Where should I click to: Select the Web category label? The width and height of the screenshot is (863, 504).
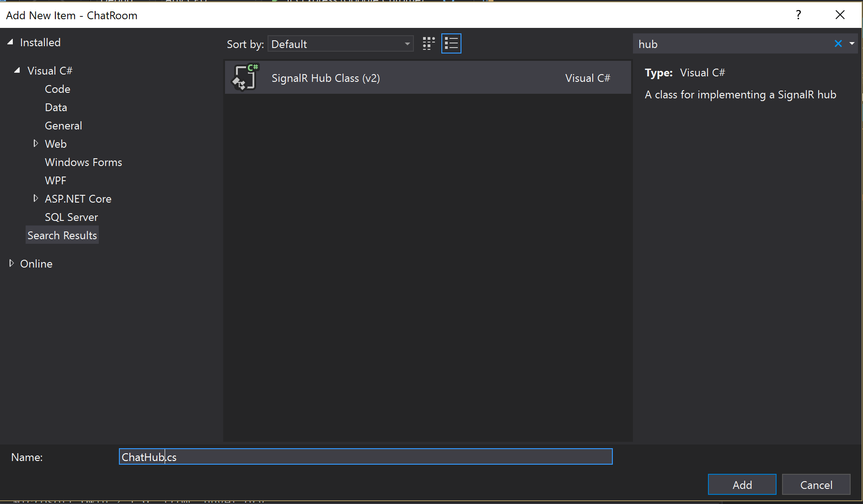(x=56, y=144)
